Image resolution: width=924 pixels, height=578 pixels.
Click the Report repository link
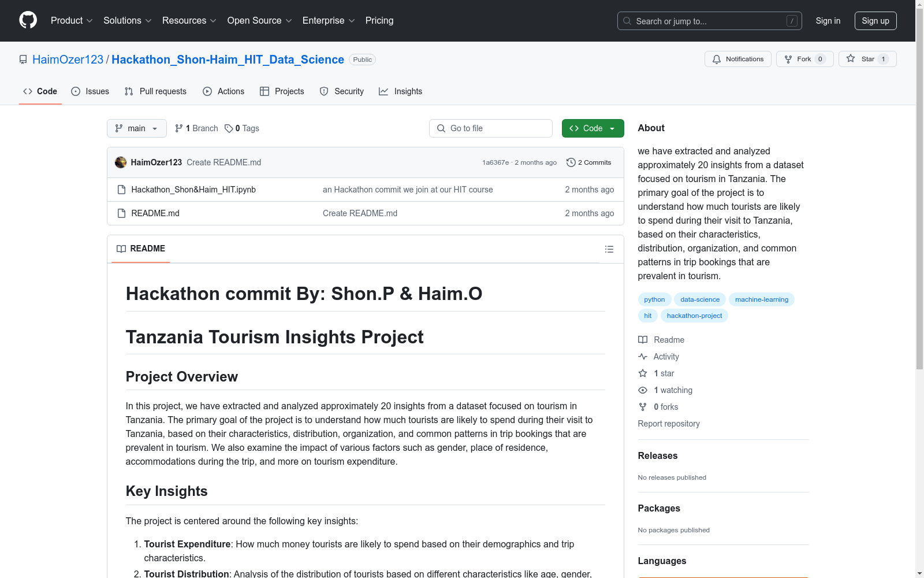click(669, 424)
